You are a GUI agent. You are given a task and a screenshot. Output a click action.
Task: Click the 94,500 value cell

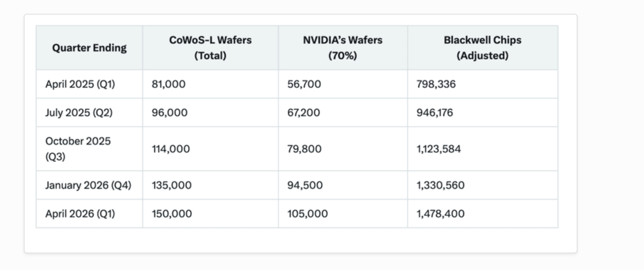pyautogui.click(x=305, y=185)
